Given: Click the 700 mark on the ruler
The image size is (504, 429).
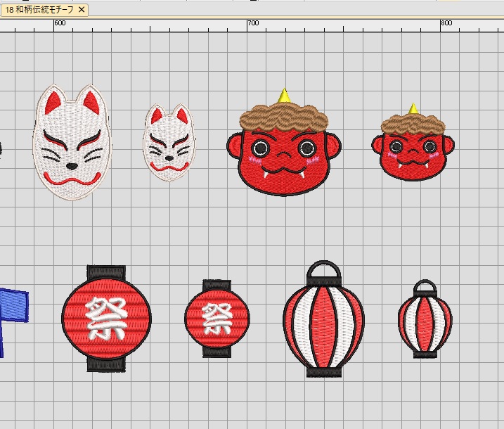Looking at the screenshot, I should (253, 23).
